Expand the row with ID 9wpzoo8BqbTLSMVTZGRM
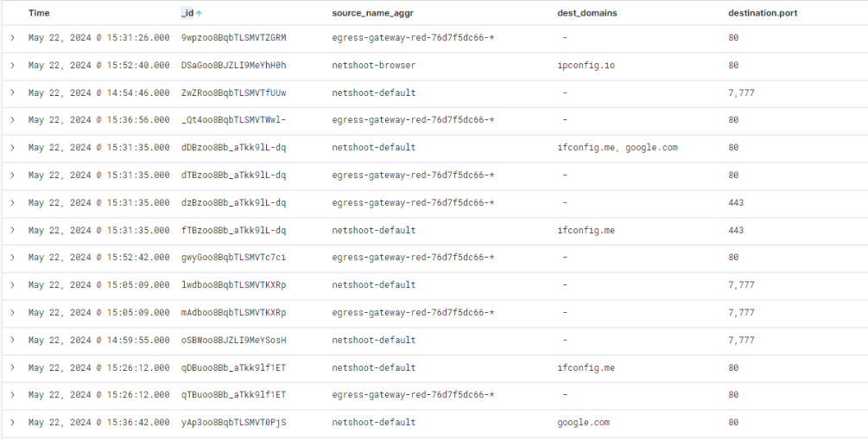 12,38
